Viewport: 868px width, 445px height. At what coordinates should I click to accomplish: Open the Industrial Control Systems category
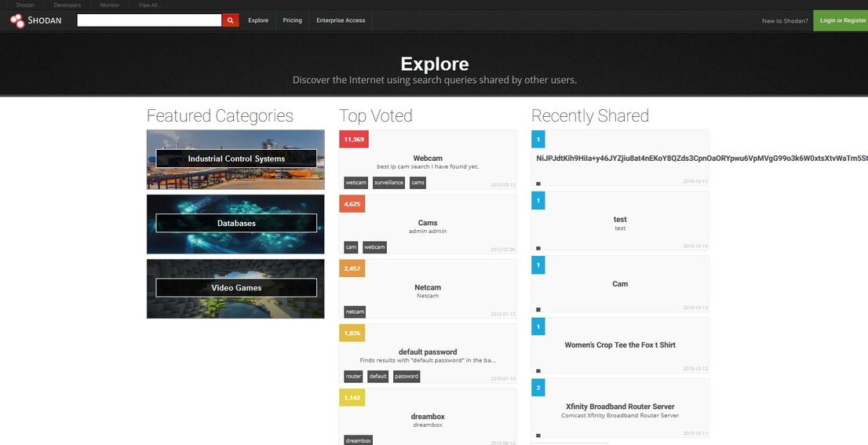click(235, 159)
